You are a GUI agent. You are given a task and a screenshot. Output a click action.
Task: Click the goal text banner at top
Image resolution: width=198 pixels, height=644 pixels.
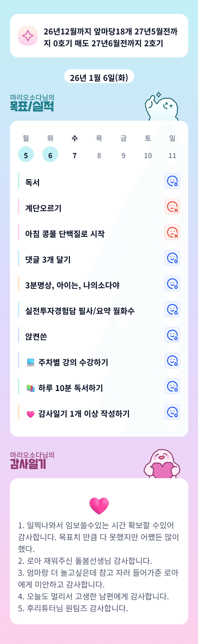click(x=110, y=37)
